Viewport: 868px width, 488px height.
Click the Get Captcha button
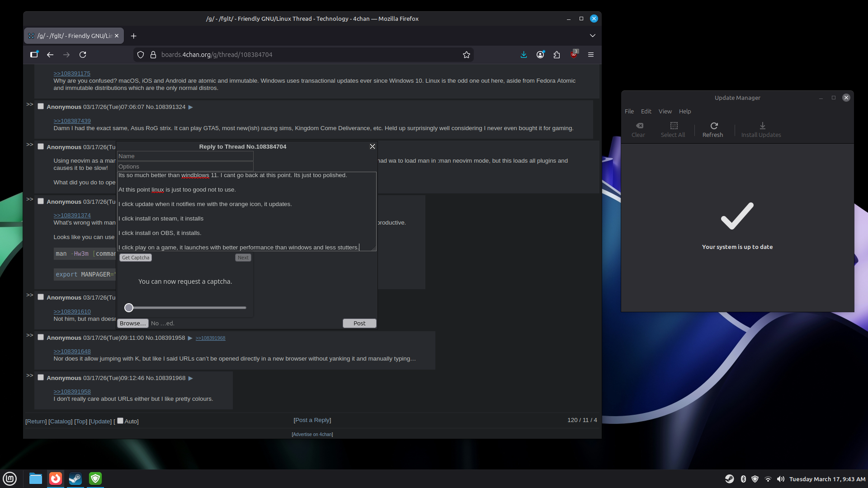click(136, 258)
